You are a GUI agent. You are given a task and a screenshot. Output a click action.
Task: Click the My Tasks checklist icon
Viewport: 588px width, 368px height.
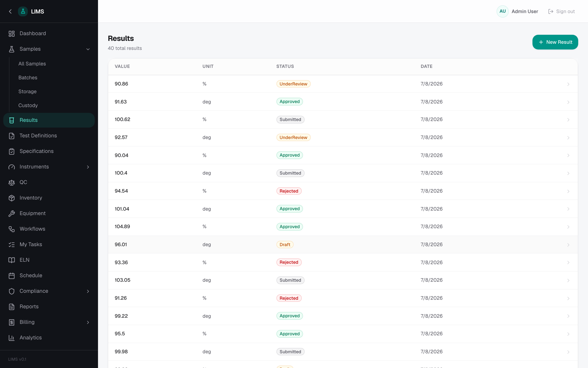point(12,245)
